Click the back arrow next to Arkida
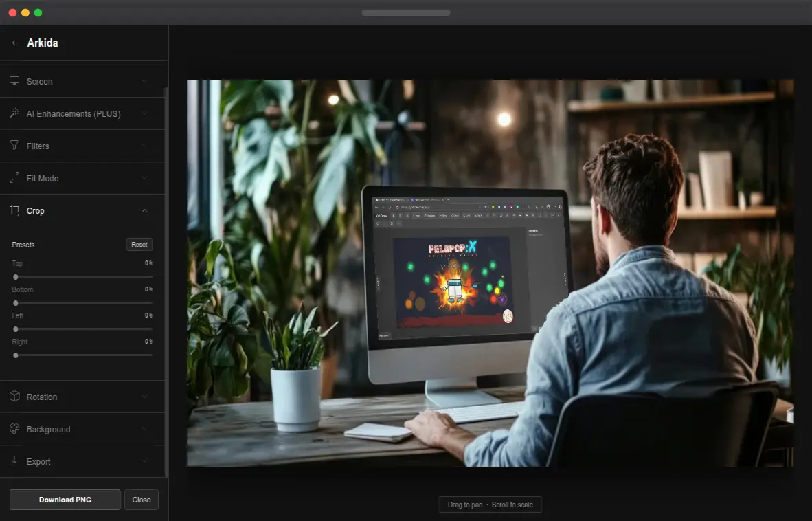This screenshot has height=521, width=812. point(16,43)
